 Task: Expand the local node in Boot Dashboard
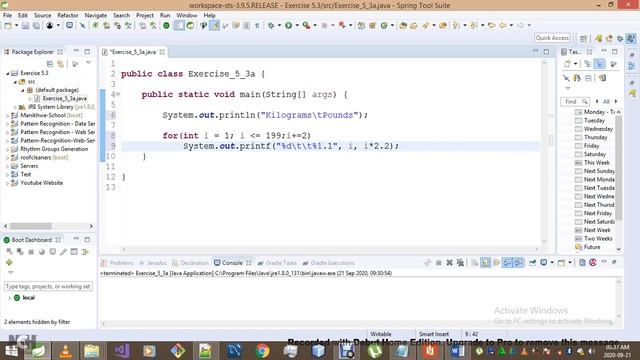point(10,298)
